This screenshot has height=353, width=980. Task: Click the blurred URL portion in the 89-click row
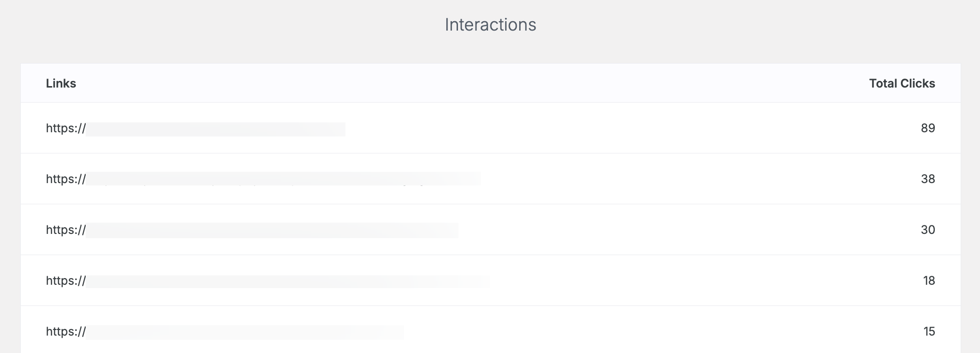pos(216,129)
